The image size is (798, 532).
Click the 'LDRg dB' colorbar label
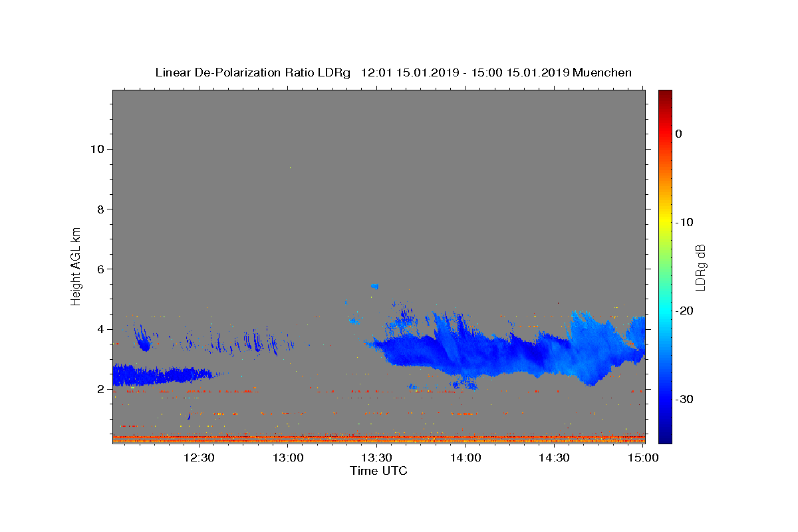[x=700, y=267]
